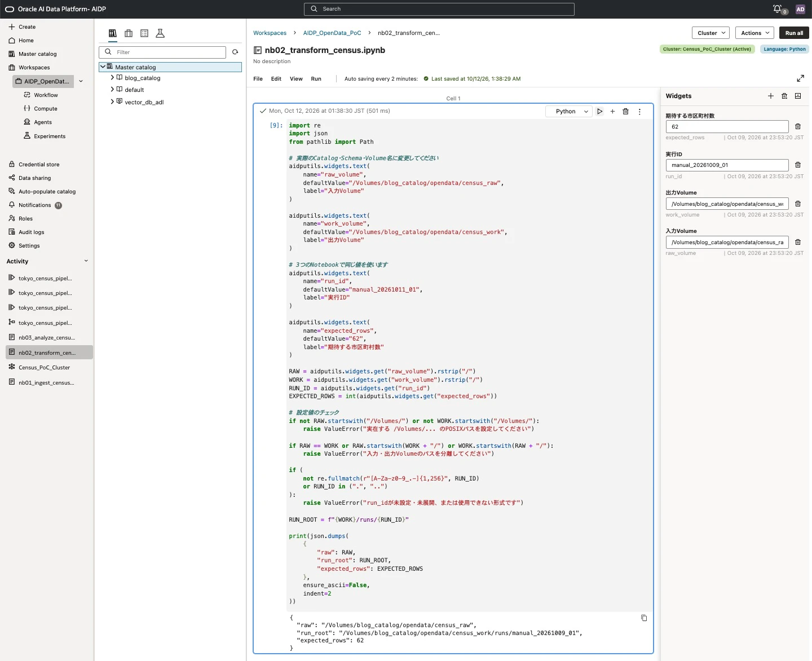Open Credential store in sidebar
Image resolution: width=812 pixels, height=661 pixels.
(39, 165)
